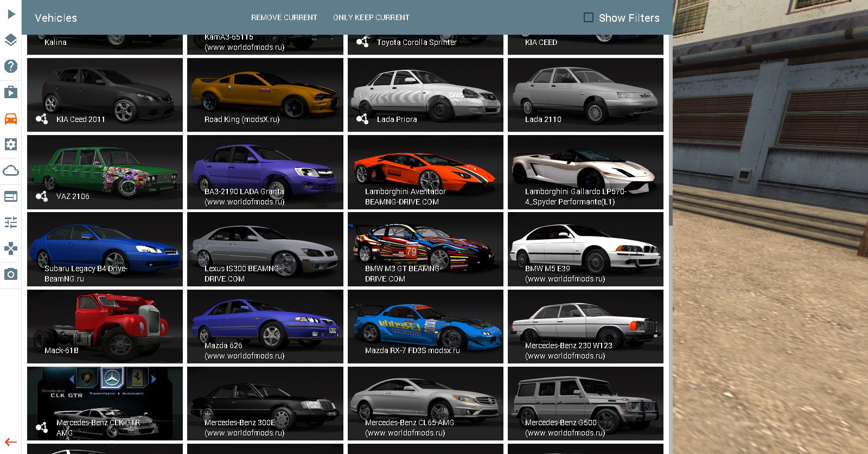Select the orange vehicles car icon
This screenshot has width=868, height=454.
(11, 118)
